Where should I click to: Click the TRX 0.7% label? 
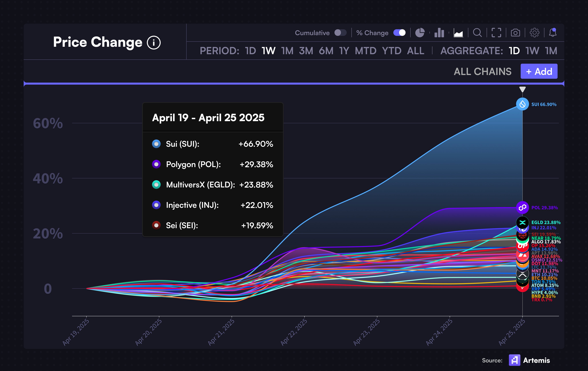[542, 300]
